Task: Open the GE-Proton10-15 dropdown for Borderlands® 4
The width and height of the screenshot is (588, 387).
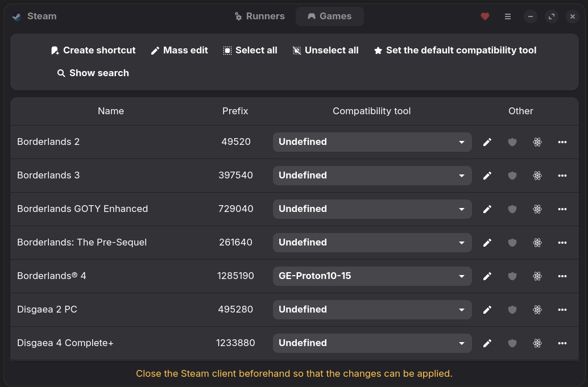Action: [372, 276]
